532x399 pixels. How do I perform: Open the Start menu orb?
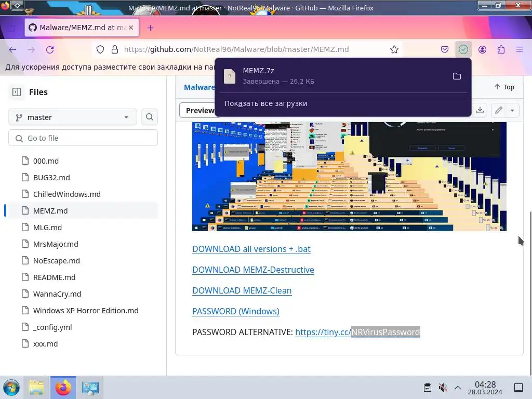click(11, 388)
